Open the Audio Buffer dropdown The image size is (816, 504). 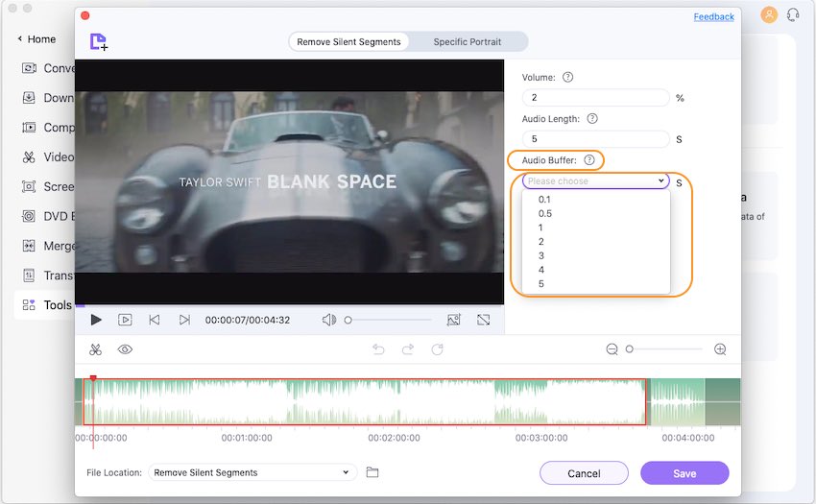pos(595,180)
